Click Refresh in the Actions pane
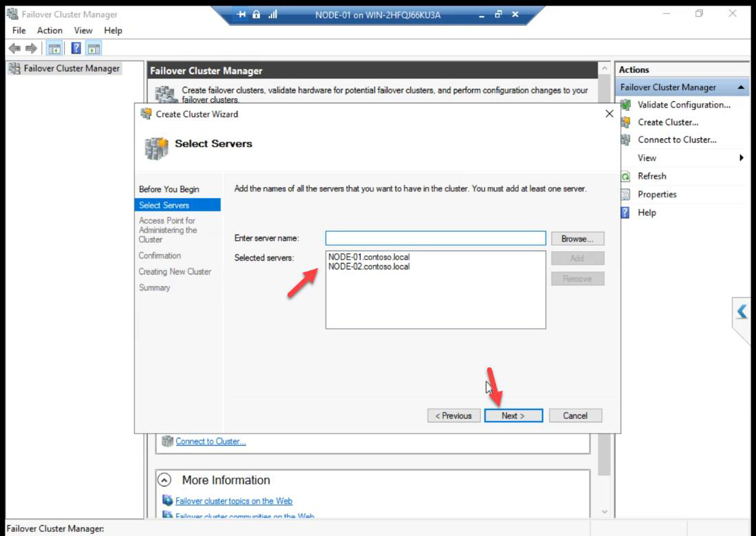Viewport: 756px width, 536px height. pos(652,176)
